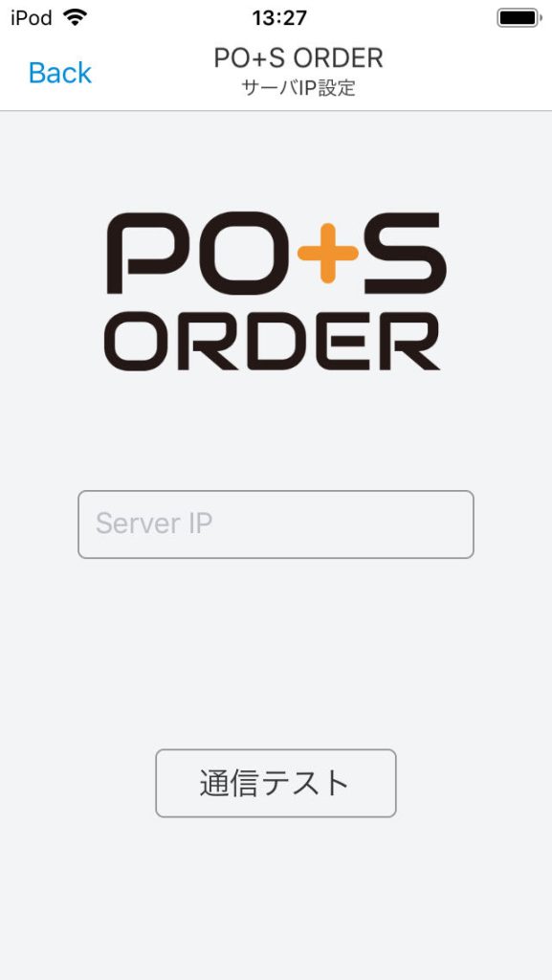Tap the Back navigation button
This screenshot has width=552, height=980.
(x=60, y=73)
